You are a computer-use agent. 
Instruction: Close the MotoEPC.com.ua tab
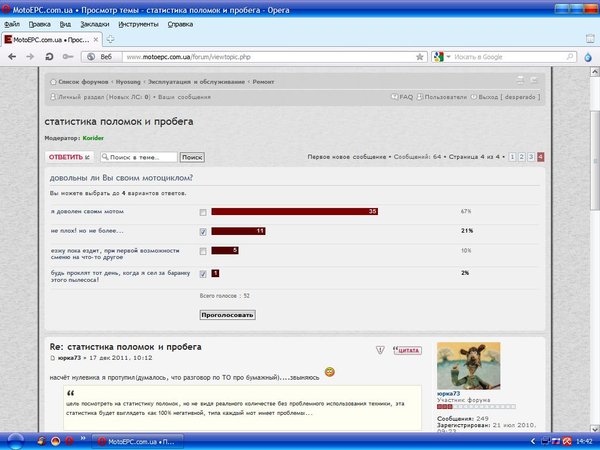(x=96, y=39)
